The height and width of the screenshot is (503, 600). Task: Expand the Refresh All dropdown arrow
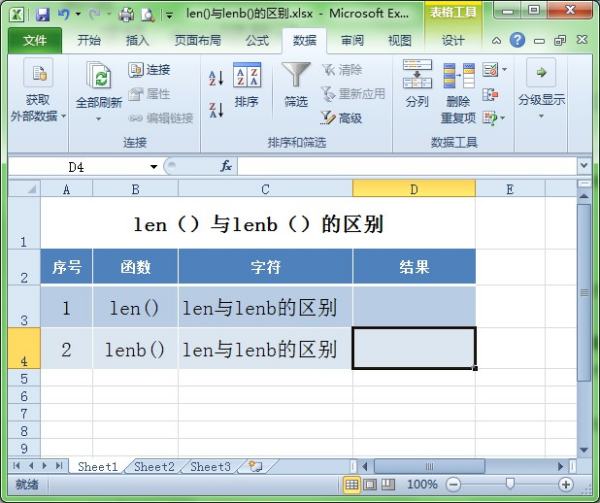click(99, 119)
